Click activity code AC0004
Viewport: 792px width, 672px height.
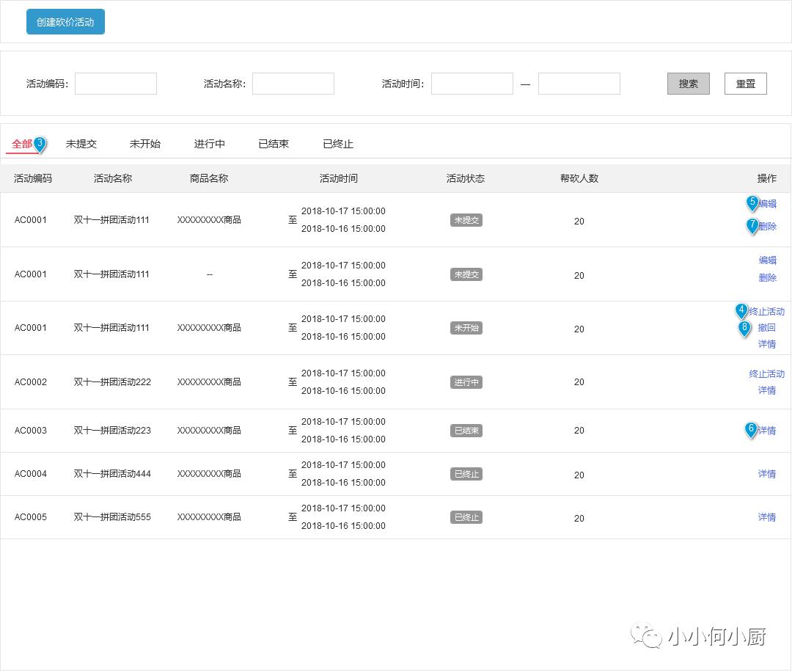[30, 474]
